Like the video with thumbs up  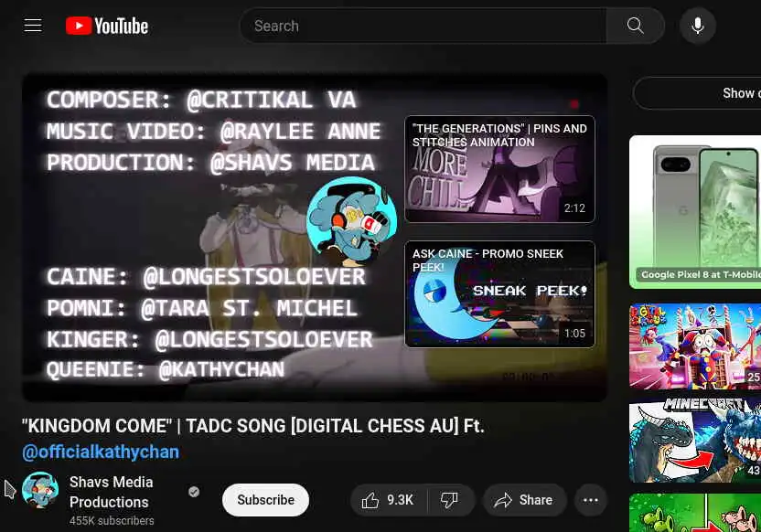pyautogui.click(x=388, y=500)
